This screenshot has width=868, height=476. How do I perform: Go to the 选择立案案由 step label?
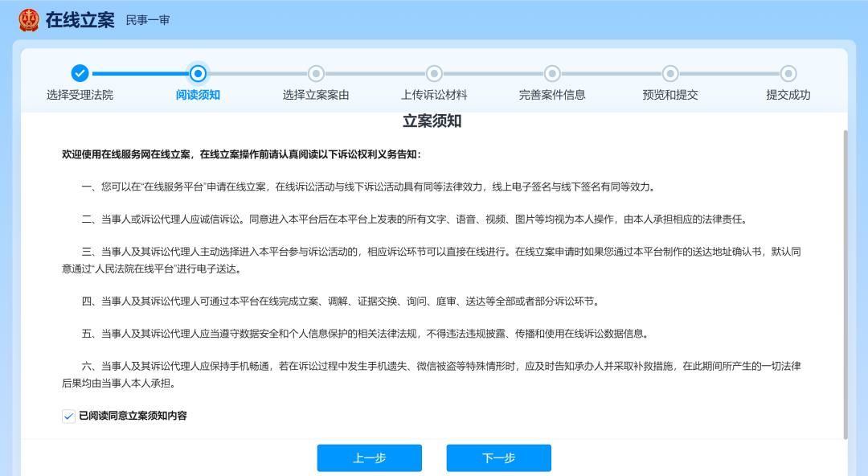(316, 95)
